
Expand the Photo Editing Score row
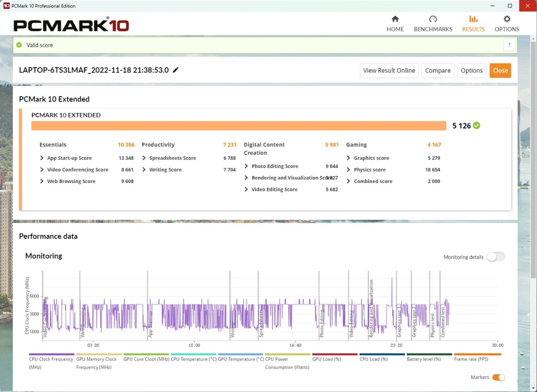(247, 166)
